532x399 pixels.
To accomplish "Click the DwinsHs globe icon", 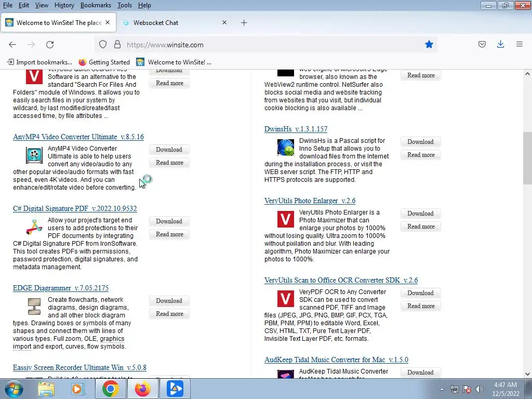I will click(286, 147).
